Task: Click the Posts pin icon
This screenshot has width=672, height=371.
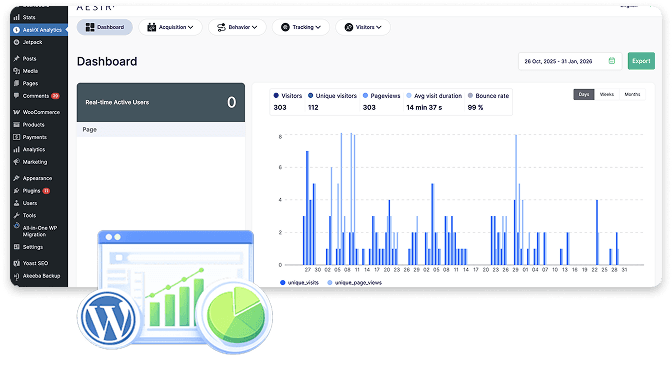Action: point(16,58)
